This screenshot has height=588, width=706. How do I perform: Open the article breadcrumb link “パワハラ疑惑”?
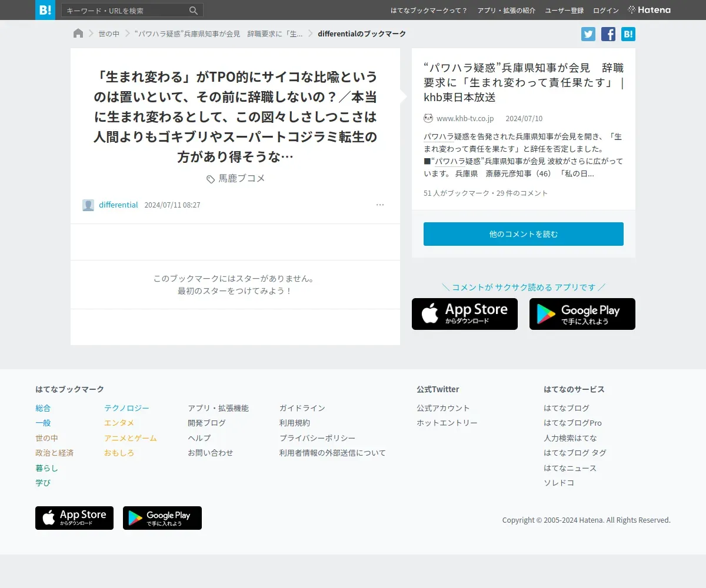tap(219, 34)
